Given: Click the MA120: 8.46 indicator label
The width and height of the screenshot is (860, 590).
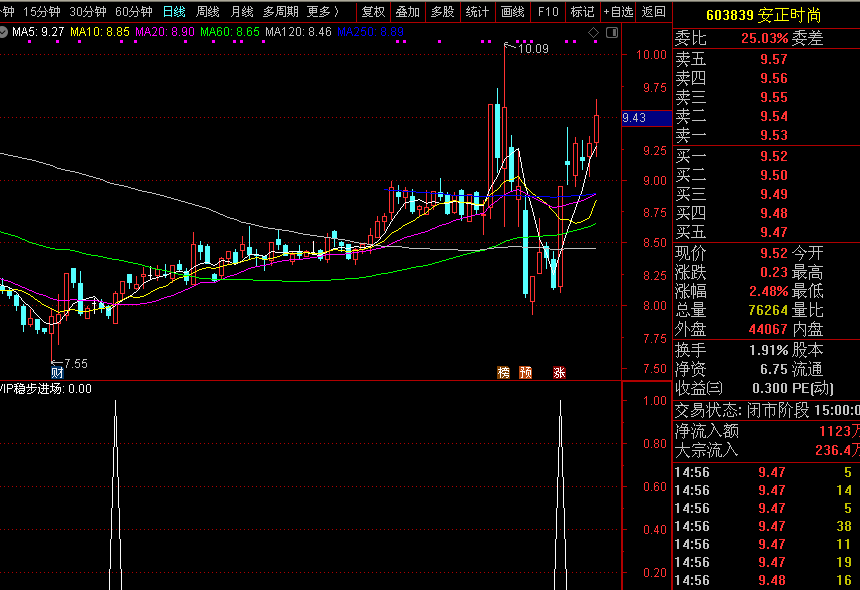Looking at the screenshot, I should pos(298,32).
